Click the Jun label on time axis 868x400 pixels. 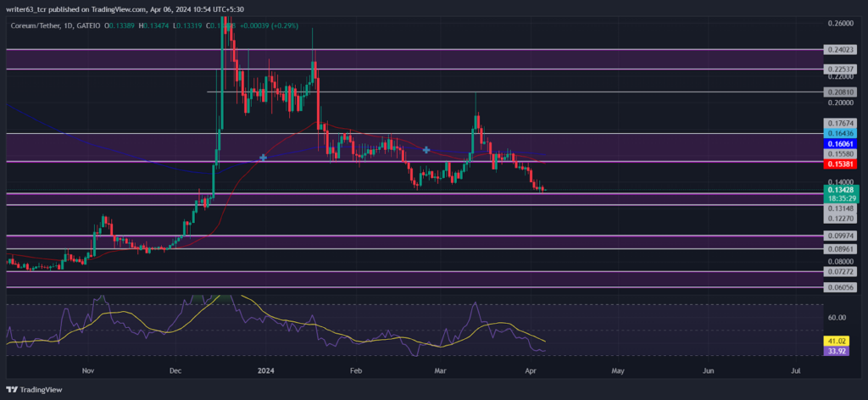point(708,370)
